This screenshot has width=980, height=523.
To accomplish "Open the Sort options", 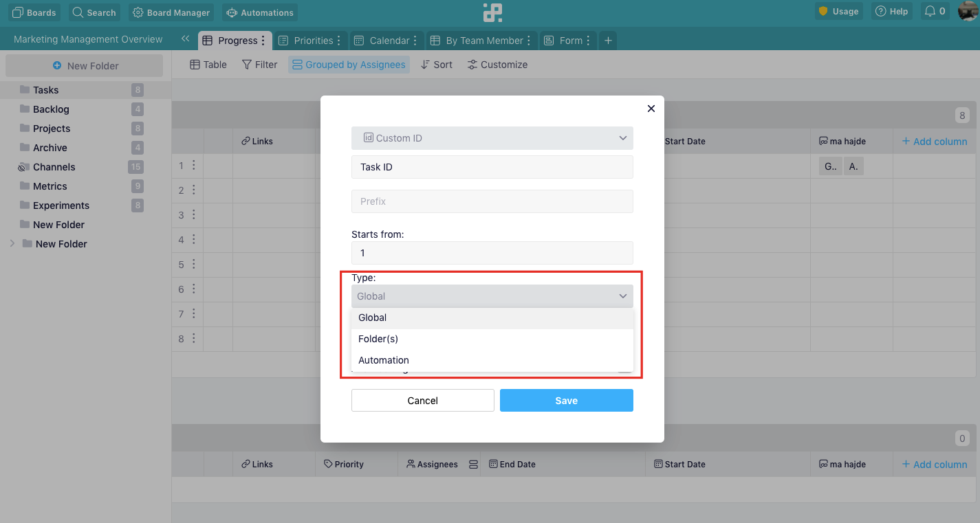I will (x=437, y=65).
